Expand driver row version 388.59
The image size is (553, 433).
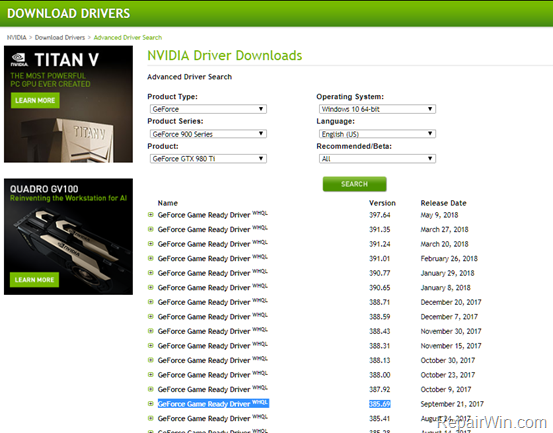click(151, 317)
